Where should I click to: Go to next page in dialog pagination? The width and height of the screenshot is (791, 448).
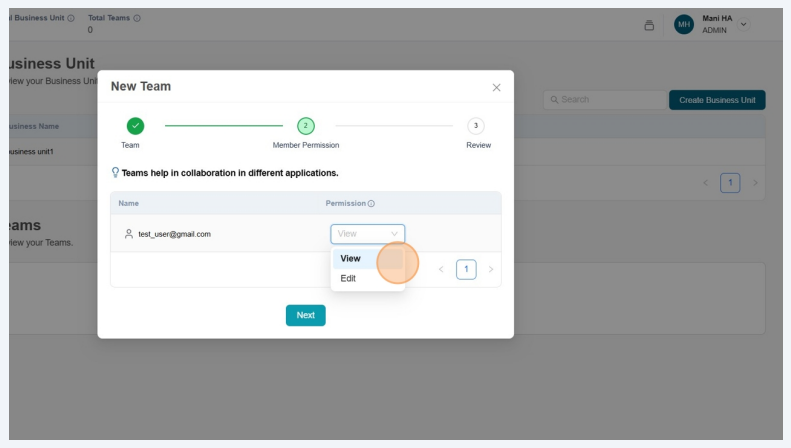(x=491, y=269)
